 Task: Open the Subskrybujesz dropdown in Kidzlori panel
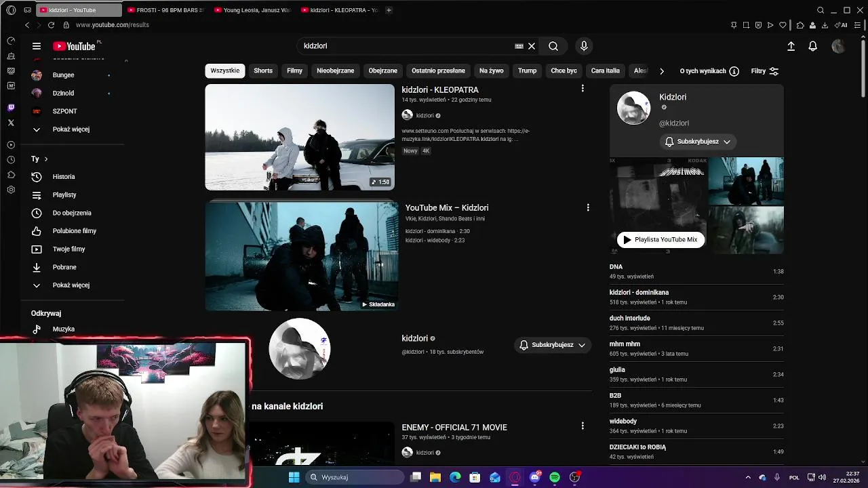coord(698,142)
